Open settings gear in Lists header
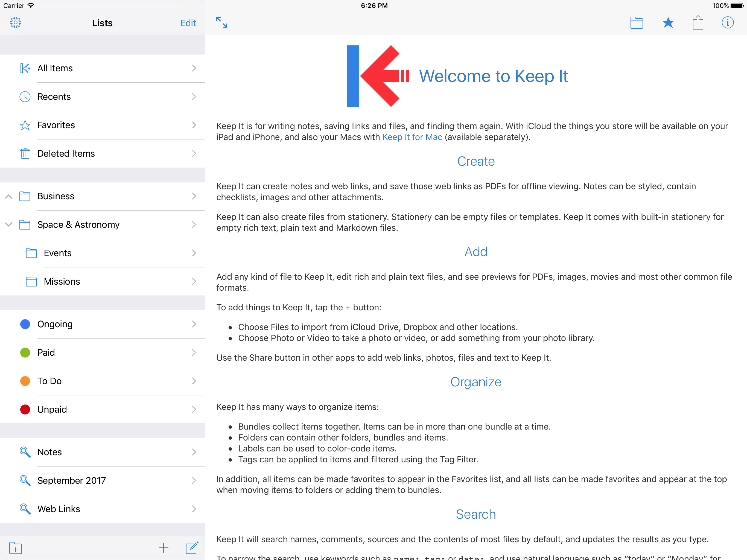Image resolution: width=747 pixels, height=560 pixels. (x=16, y=23)
